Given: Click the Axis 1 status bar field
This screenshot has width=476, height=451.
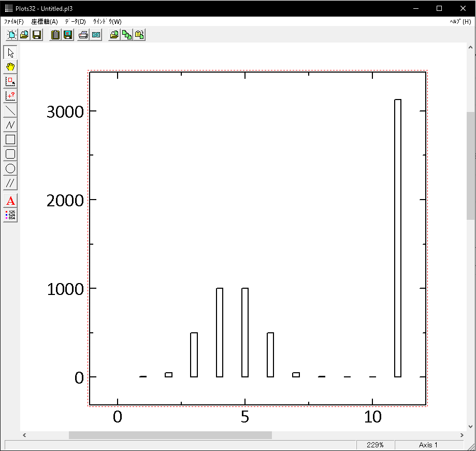Looking at the screenshot, I should pos(428,445).
